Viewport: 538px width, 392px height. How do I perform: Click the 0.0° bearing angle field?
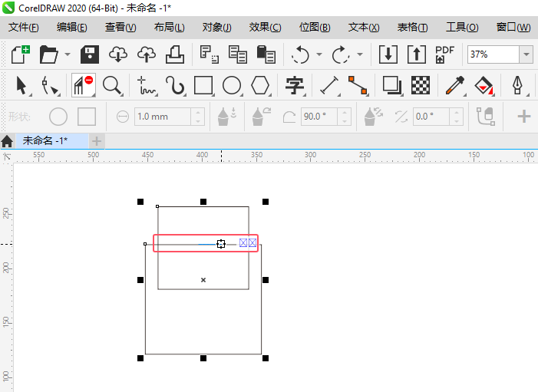click(431, 117)
